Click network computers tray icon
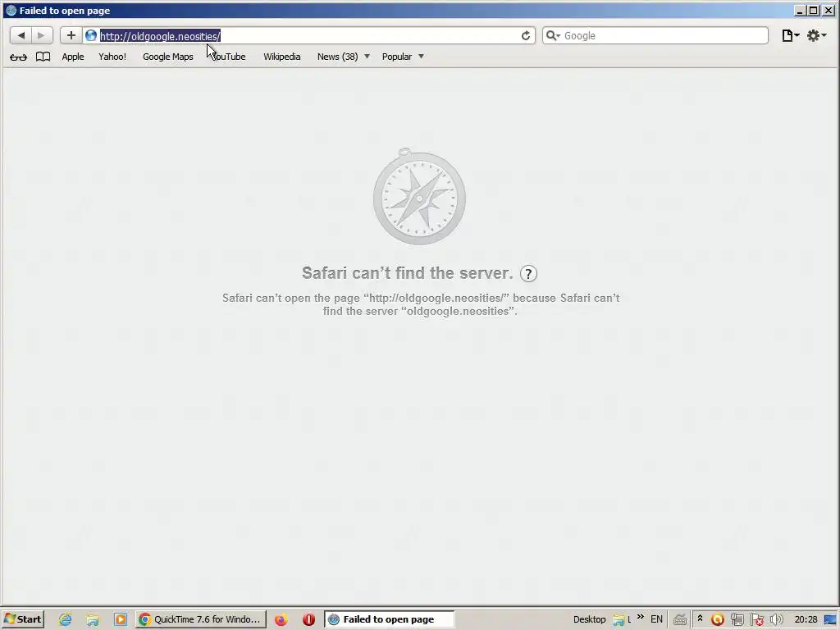The width and height of the screenshot is (840, 630). pos(737,620)
